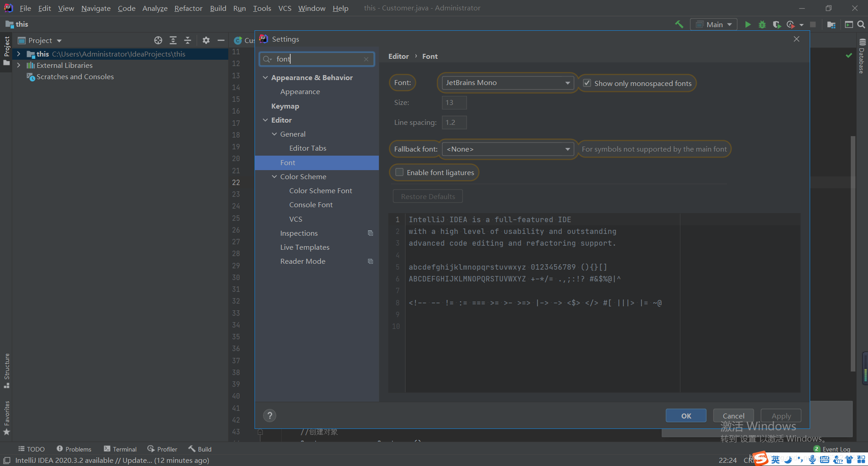
Task: Open the Help menu
Action: coord(340,8)
